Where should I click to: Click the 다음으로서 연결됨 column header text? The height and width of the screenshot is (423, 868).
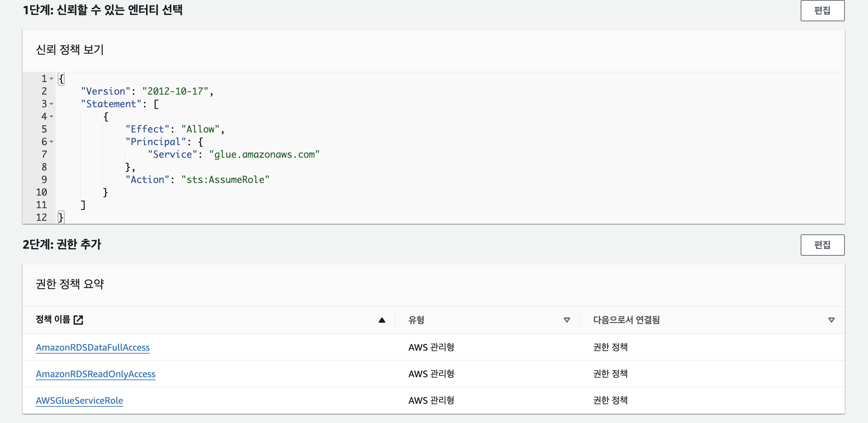coord(626,320)
